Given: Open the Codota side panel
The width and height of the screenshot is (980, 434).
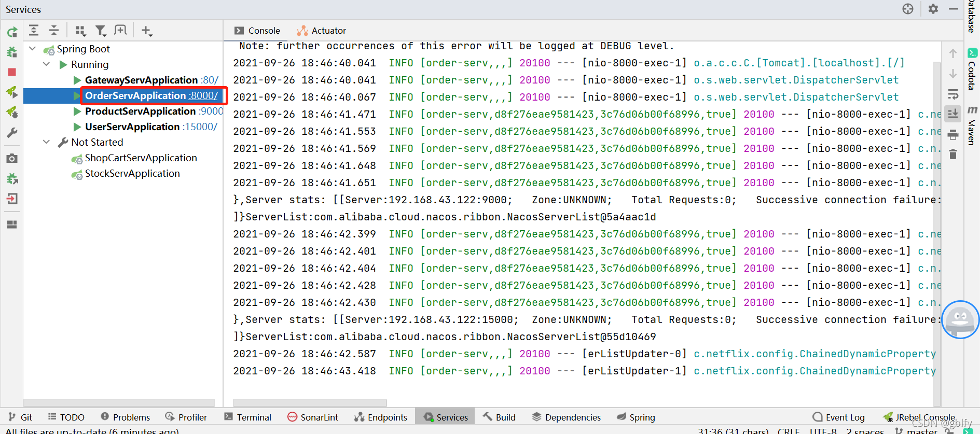Looking at the screenshot, I should [972, 69].
